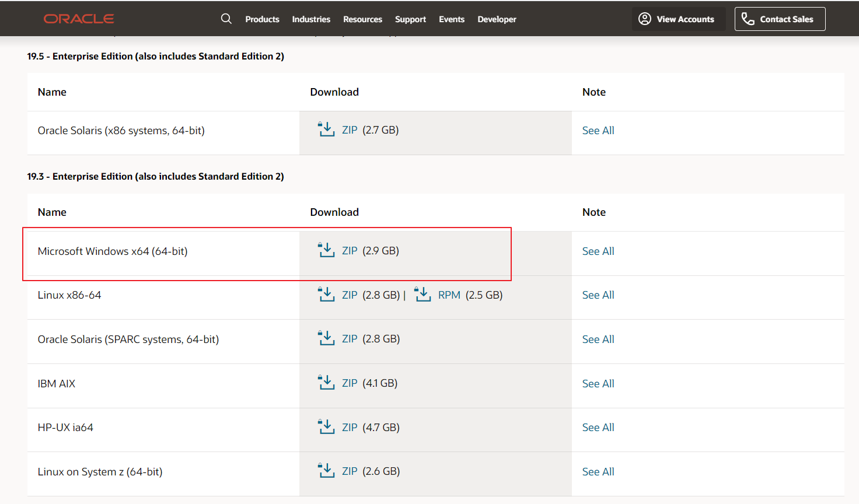
Task: Click download icon for Linux x86-64 ZIP
Action: [x=326, y=295]
